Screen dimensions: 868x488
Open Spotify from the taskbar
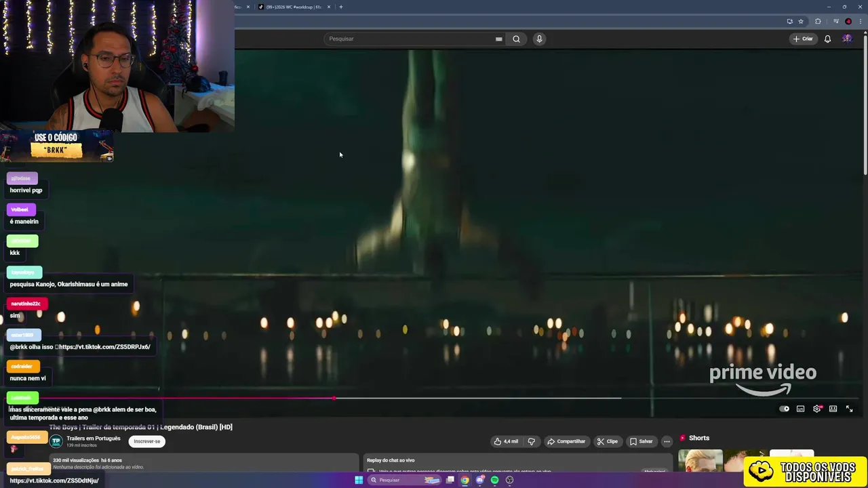494,480
